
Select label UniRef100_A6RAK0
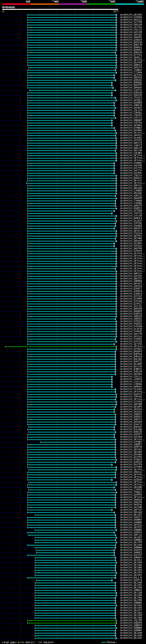(x=131, y=387)
